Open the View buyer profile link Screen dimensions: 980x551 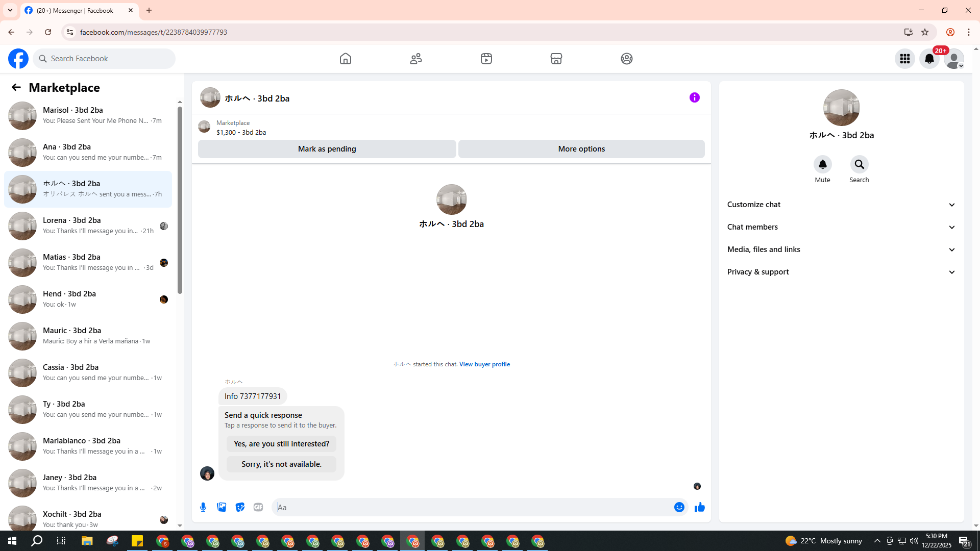click(484, 364)
